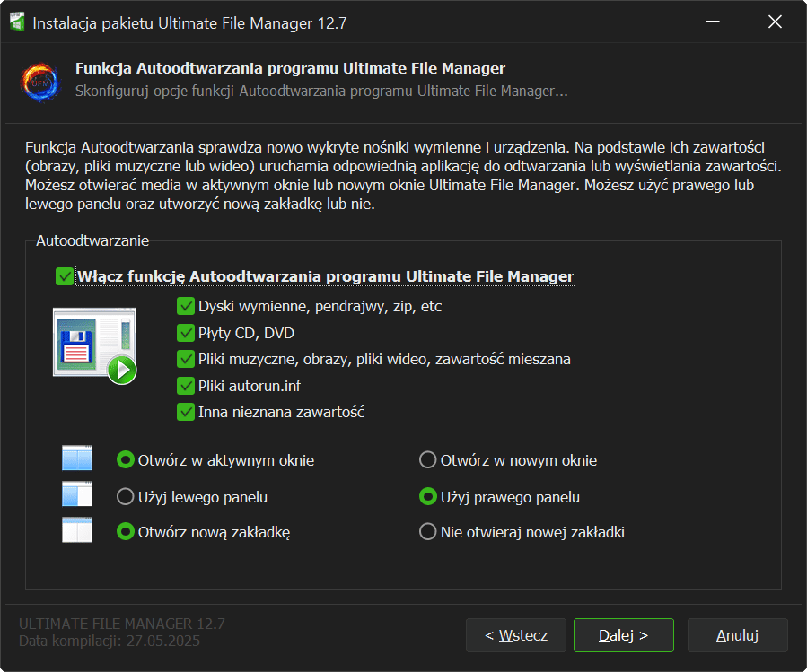Select Otwórz w nowym oknie radio button
807x672 pixels.
(428, 460)
